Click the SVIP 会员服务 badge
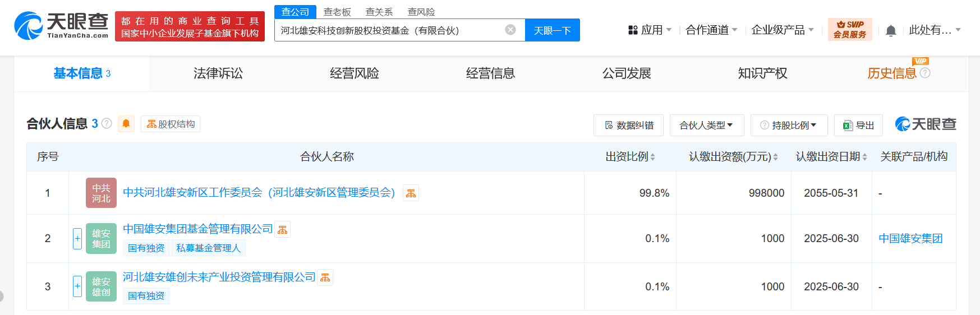980x315 pixels. [849, 30]
